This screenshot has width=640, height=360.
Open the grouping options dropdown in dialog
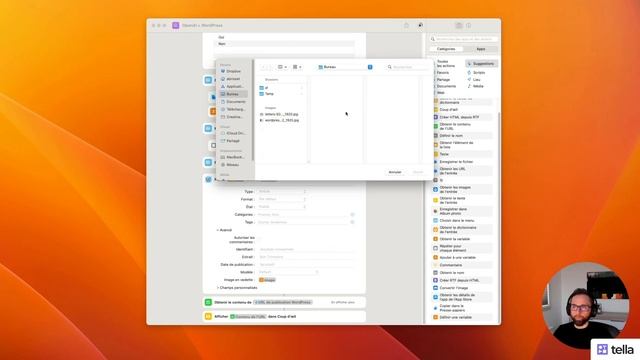(297, 67)
